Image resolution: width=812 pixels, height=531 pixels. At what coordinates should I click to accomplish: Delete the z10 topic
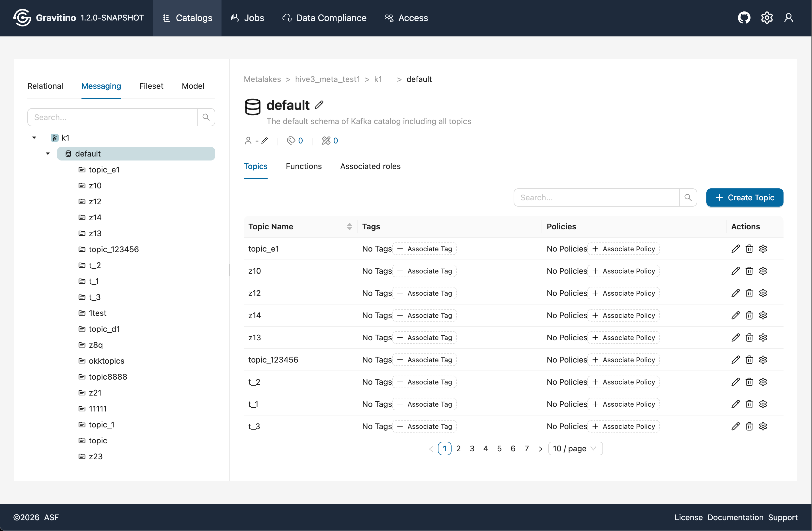tap(749, 271)
